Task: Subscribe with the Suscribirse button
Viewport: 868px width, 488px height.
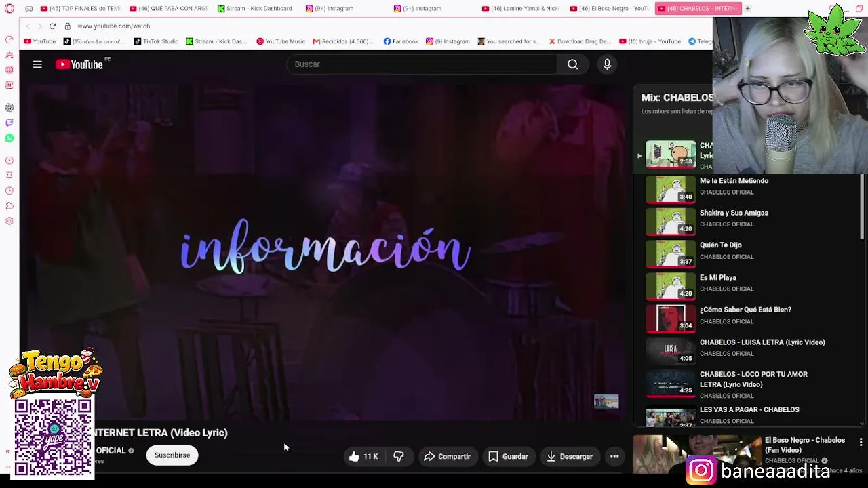Action: click(x=172, y=455)
